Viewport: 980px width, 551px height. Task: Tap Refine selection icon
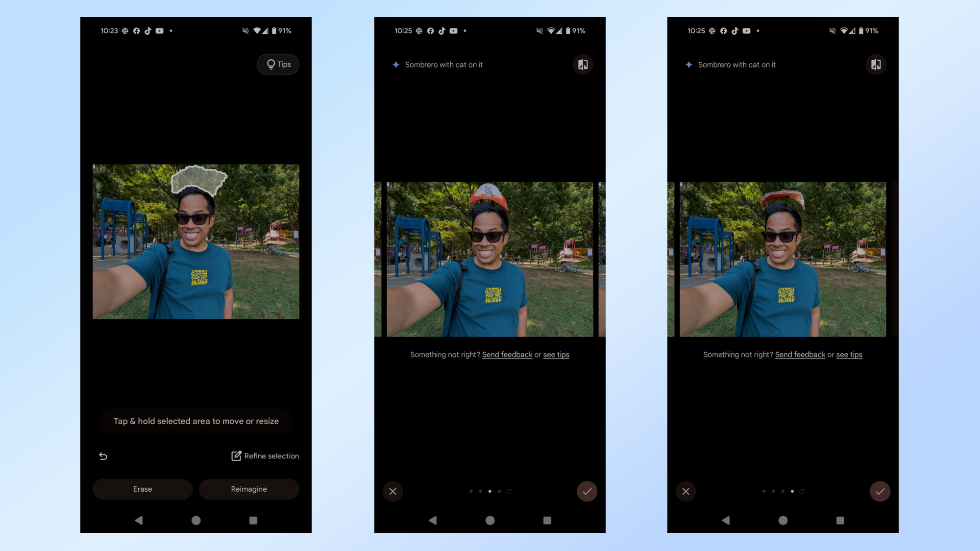(236, 455)
